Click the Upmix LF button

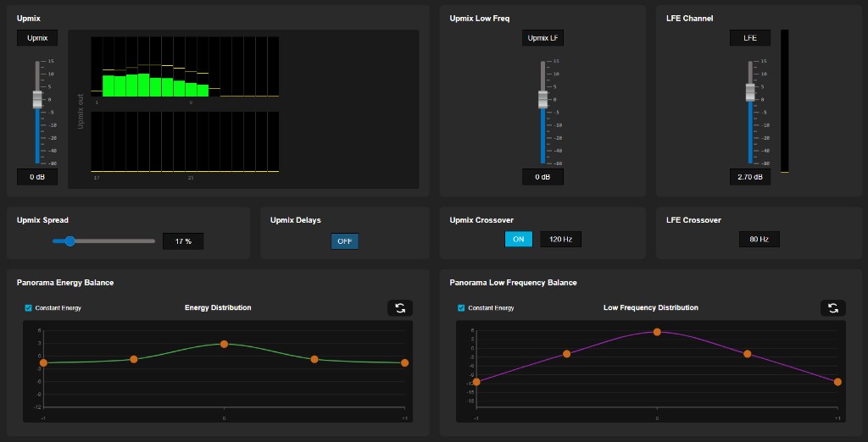542,38
